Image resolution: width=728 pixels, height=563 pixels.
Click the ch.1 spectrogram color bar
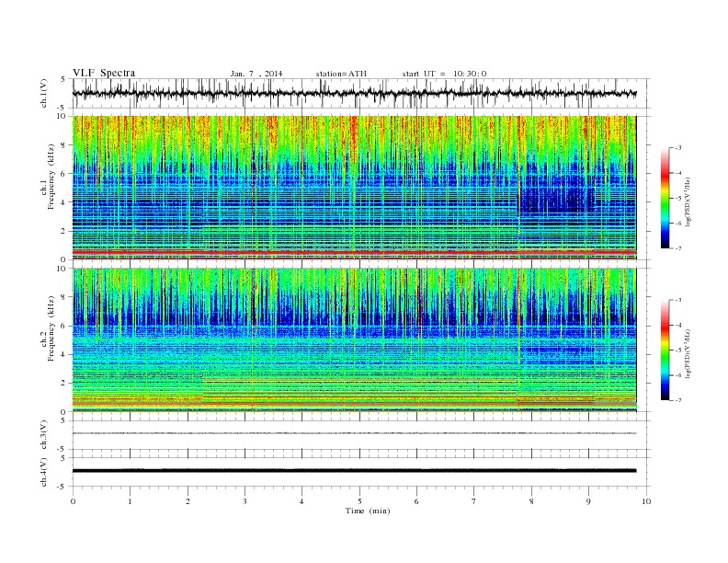point(665,198)
